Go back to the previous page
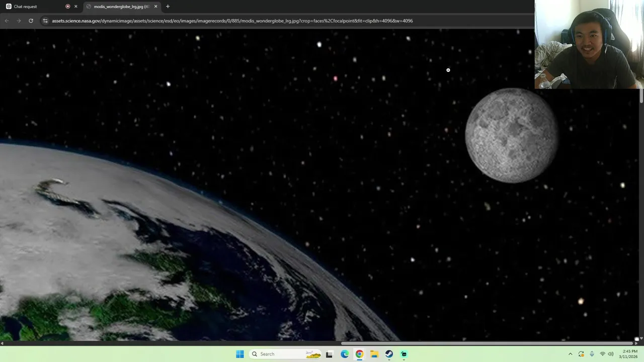Image resolution: width=644 pixels, height=362 pixels. (7, 21)
